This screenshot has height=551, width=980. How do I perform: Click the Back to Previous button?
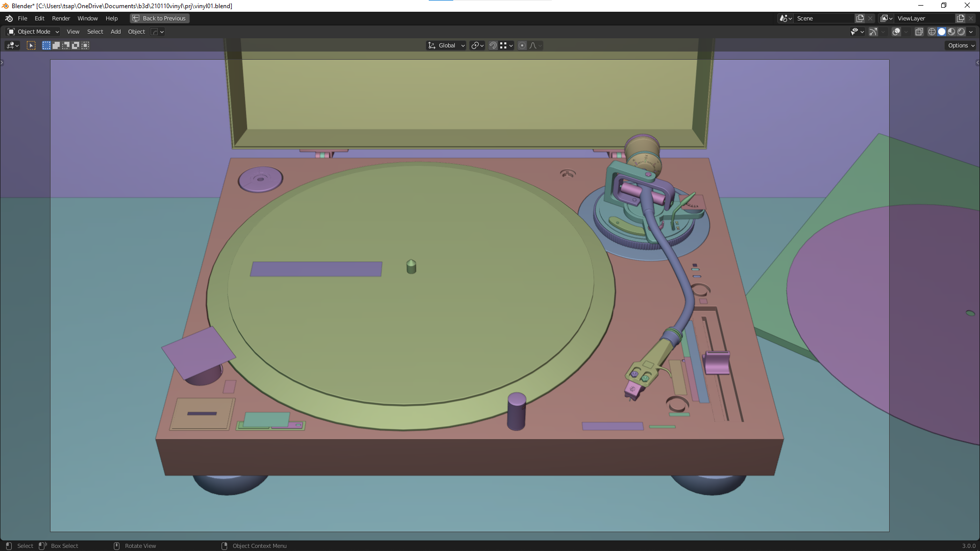(x=159, y=18)
